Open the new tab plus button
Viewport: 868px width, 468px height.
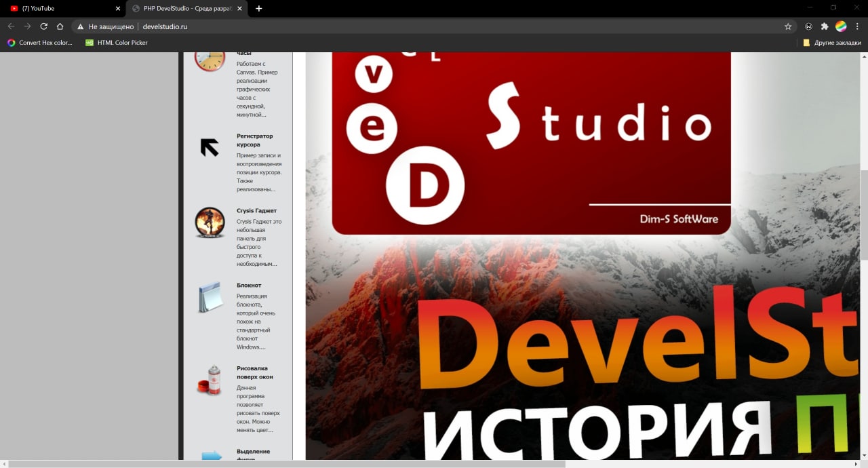point(259,9)
